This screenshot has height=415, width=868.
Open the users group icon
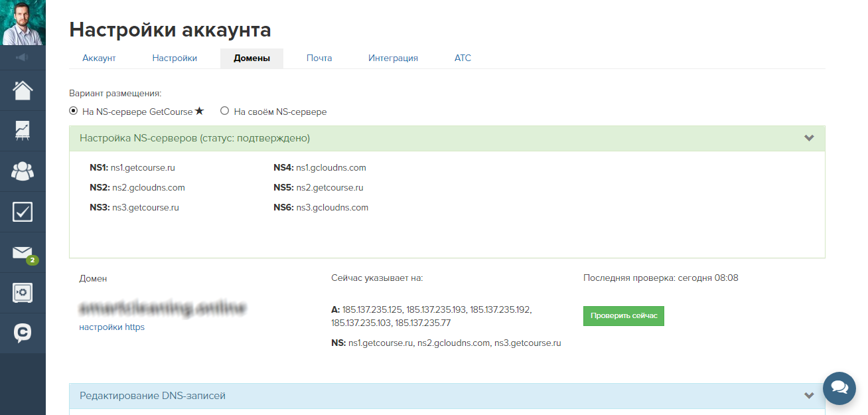(x=23, y=171)
